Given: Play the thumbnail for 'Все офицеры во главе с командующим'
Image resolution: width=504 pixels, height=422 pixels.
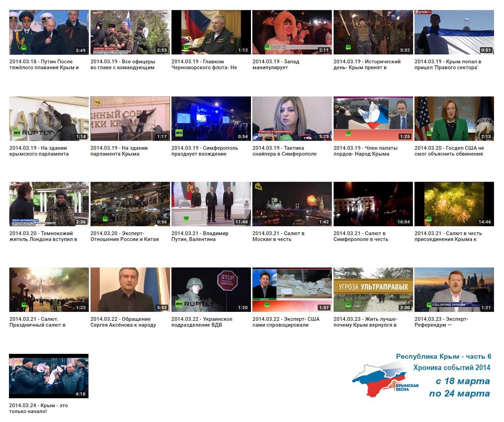Looking at the screenshot, I should [130, 32].
